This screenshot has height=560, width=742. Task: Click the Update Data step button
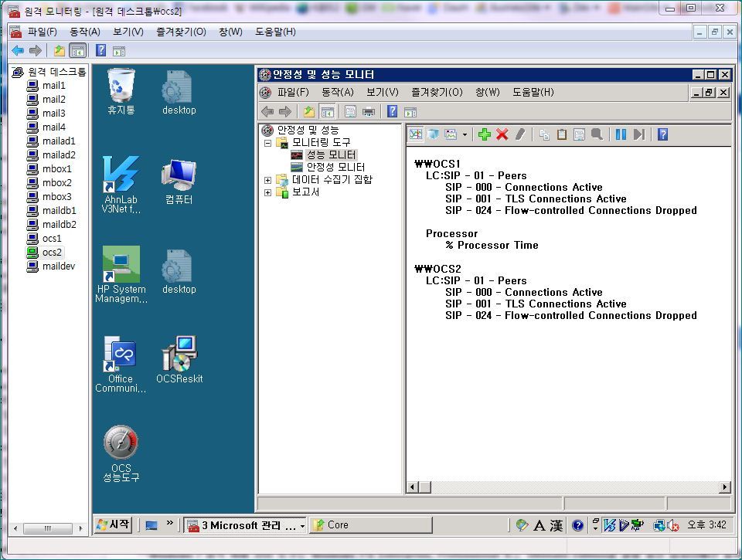(639, 135)
